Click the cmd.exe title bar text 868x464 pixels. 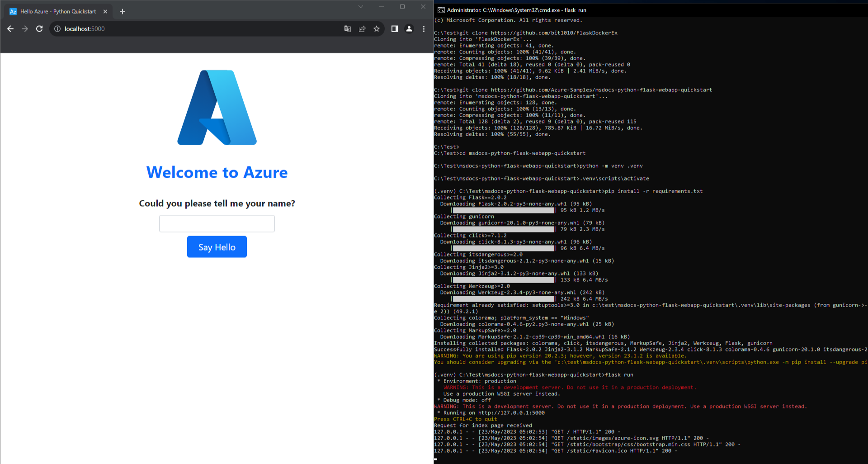pyautogui.click(x=517, y=10)
